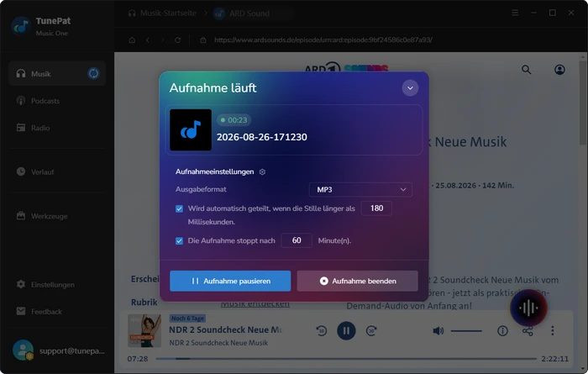Click the support@tunepa... account entry
588x374 pixels.
click(59, 350)
